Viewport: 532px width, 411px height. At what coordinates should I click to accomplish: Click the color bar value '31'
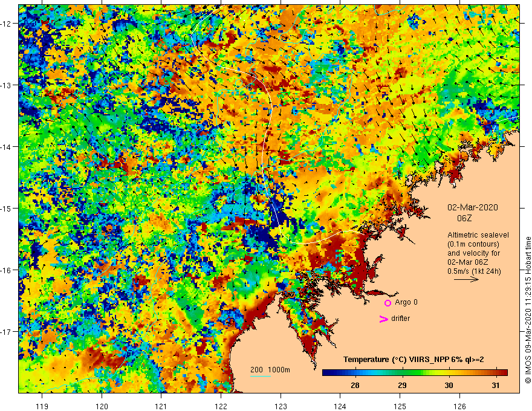496,385
